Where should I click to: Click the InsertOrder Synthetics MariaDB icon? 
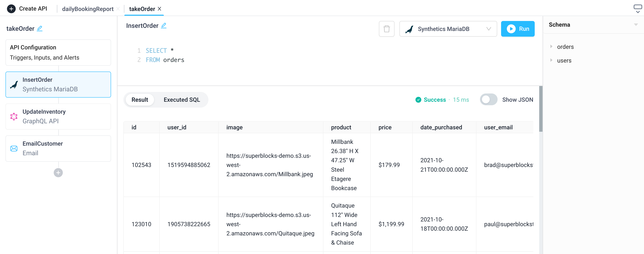(x=15, y=84)
